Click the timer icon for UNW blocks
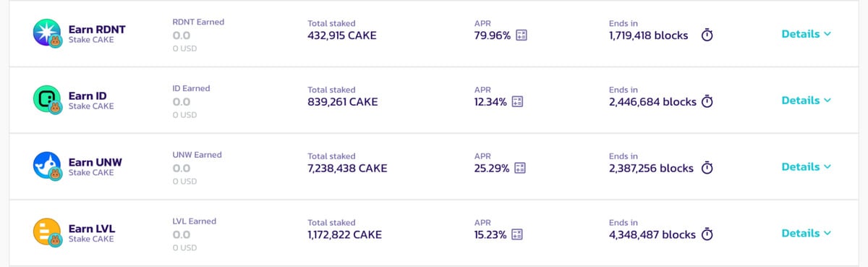Image resolution: width=868 pixels, height=267 pixels. 707,168
